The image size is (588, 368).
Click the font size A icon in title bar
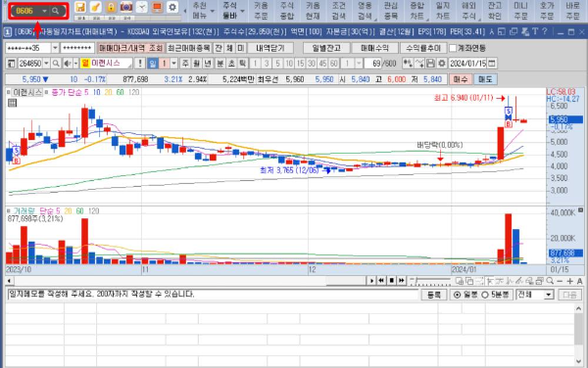[492, 32]
